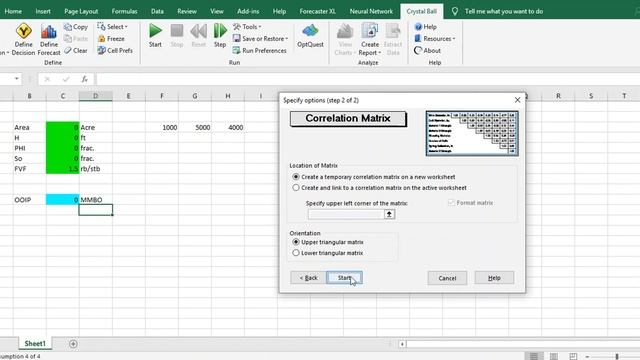This screenshot has width=640, height=360.
Task: Switch to Page Break Preview in status bar
Action: 573,356
